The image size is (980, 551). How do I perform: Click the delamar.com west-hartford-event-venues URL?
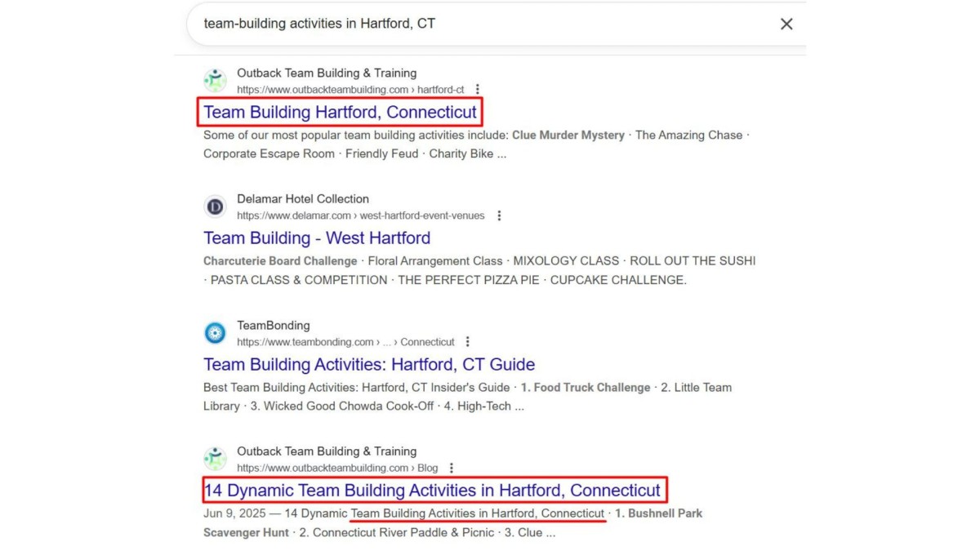point(360,216)
